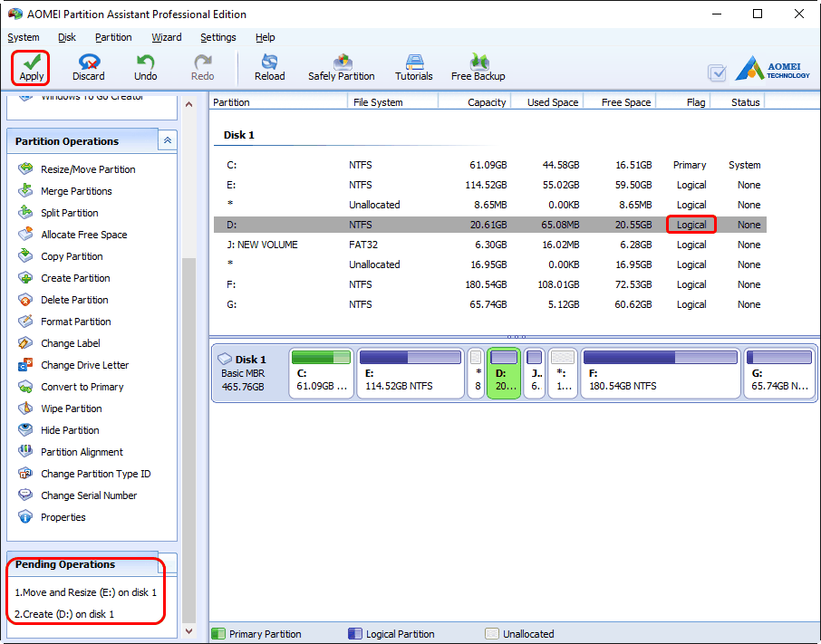This screenshot has height=644, width=821.
Task: Choose Change Label
Action: tap(70, 343)
